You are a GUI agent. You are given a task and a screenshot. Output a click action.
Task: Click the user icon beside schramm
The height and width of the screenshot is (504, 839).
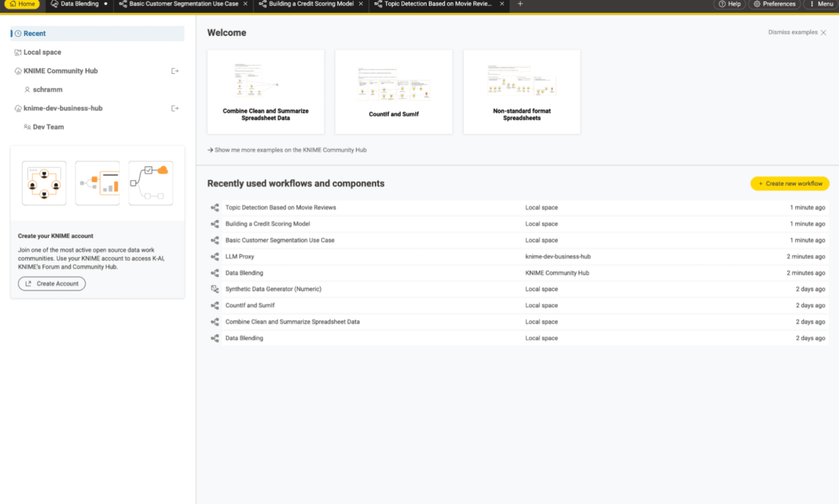tap(27, 90)
